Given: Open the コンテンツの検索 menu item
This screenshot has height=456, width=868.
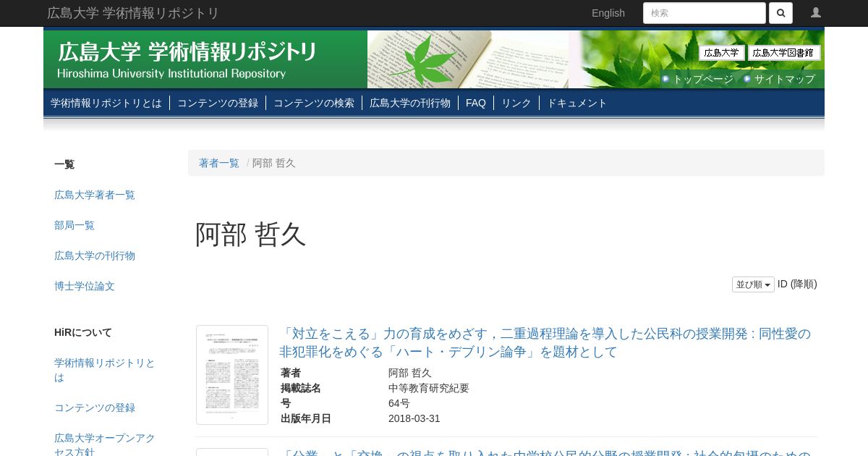Looking at the screenshot, I should pos(314,103).
